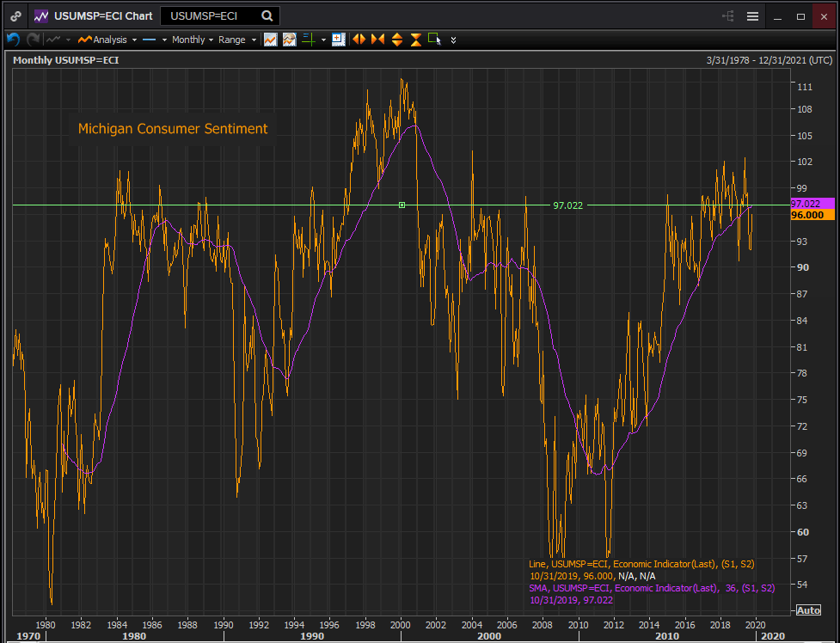Image resolution: width=840 pixels, height=643 pixels.
Task: Click the green 97.022 horizontal line marker
Action: click(402, 205)
